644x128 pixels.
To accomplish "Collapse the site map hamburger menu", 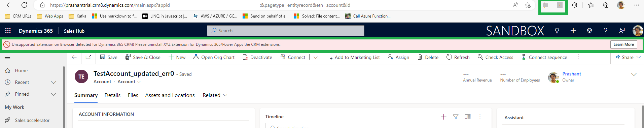I will (7, 57).
